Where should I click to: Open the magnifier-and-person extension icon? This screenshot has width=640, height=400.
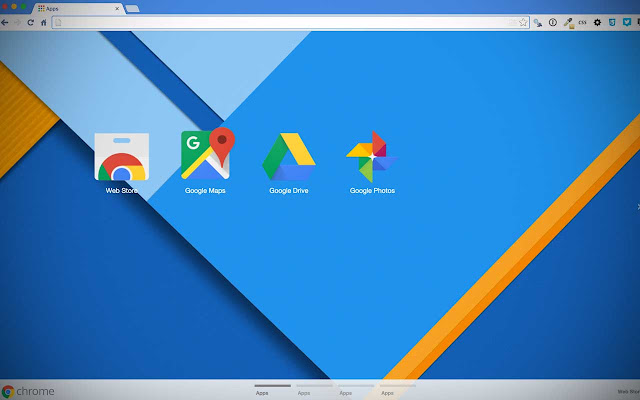[538, 23]
